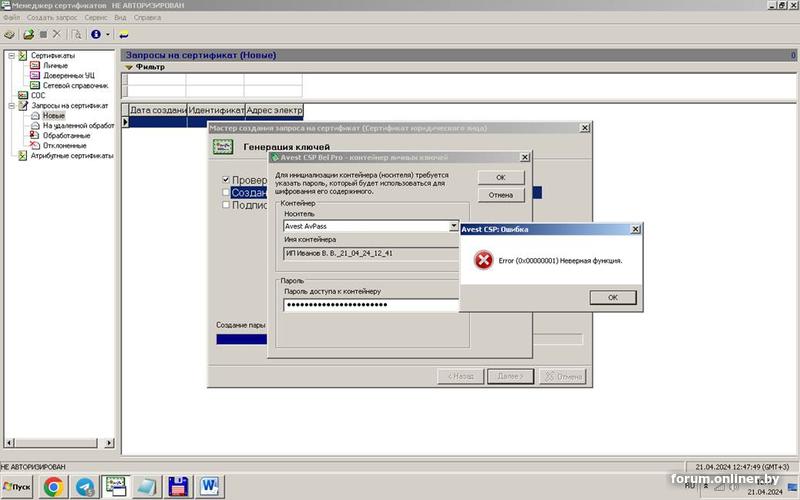Toggle the checked Провер... step checkbox
The width and height of the screenshot is (800, 500).
tap(226, 180)
